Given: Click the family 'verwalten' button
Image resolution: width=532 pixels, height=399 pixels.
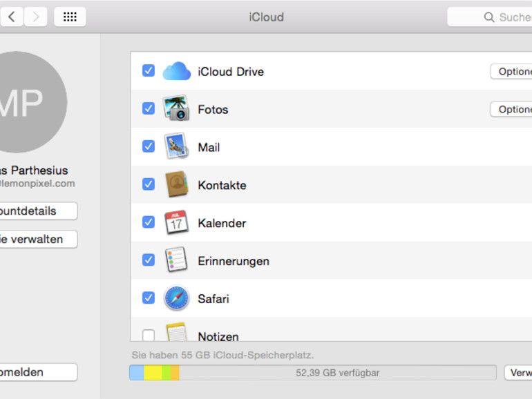Looking at the screenshot, I should (38, 239).
